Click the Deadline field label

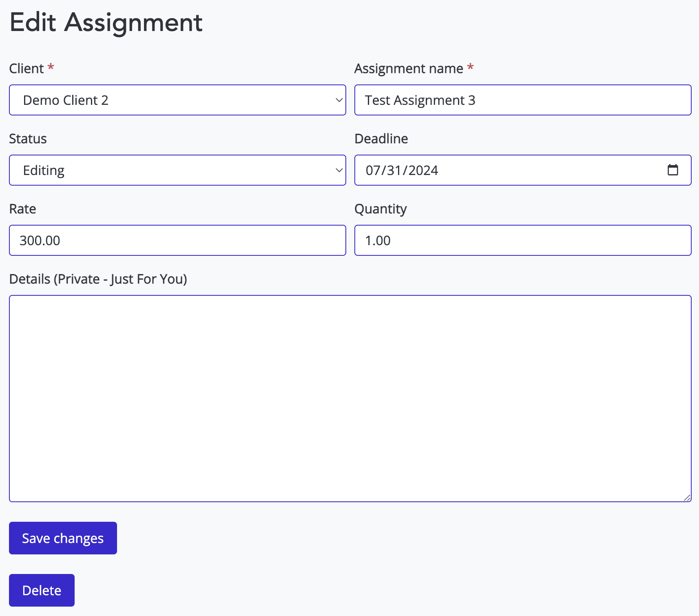pyautogui.click(x=381, y=139)
